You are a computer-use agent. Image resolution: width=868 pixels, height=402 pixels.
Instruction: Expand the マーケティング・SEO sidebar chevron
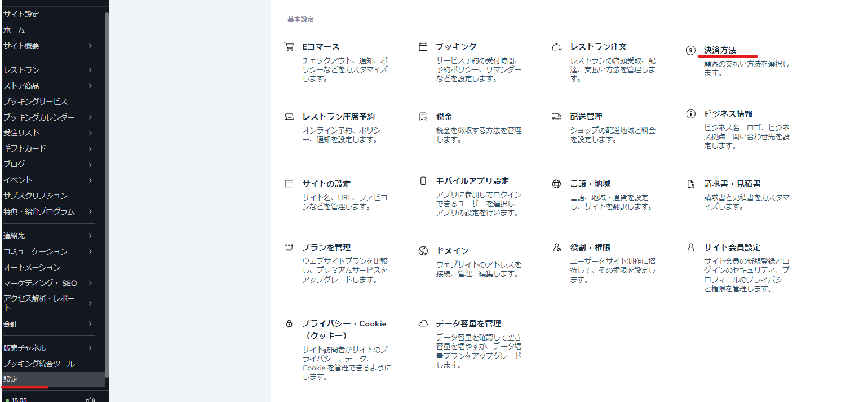(90, 283)
